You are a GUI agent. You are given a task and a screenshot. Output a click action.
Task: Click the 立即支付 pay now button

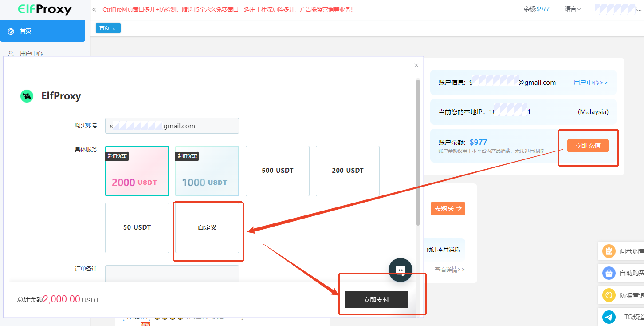pyautogui.click(x=377, y=300)
